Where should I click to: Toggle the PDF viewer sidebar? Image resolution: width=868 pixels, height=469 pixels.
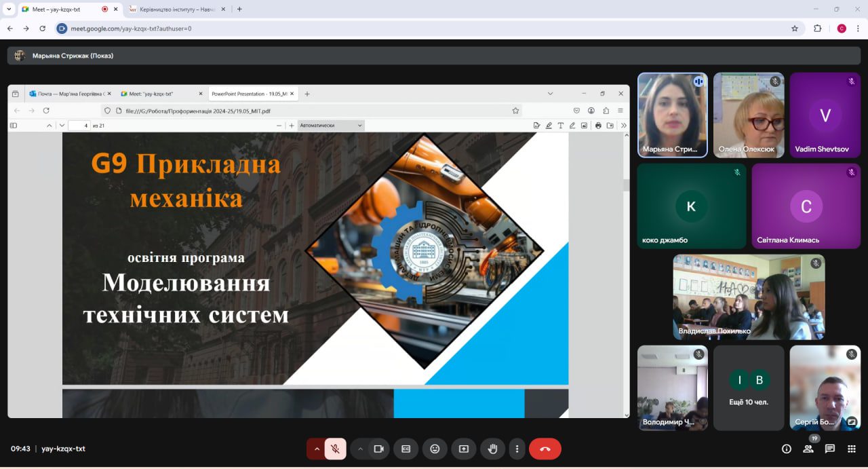tap(14, 126)
